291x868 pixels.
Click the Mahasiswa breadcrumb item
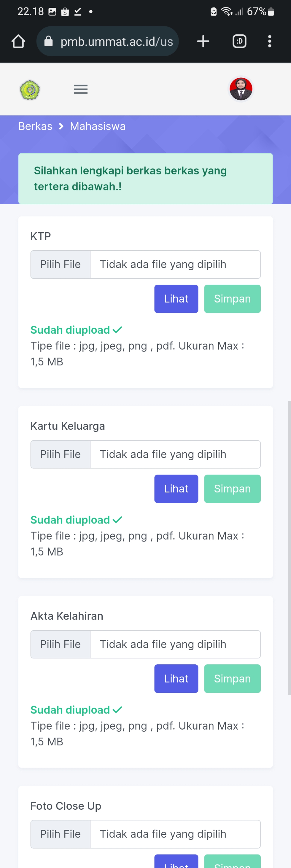tap(98, 126)
